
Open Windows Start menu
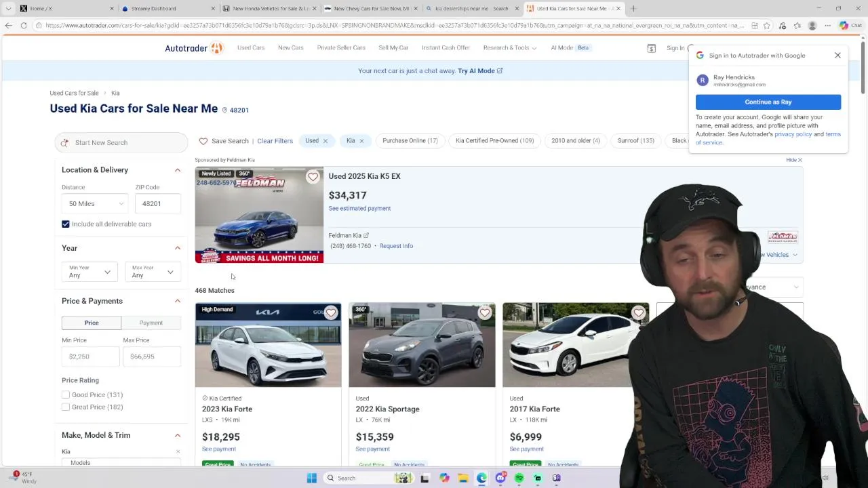312,478
